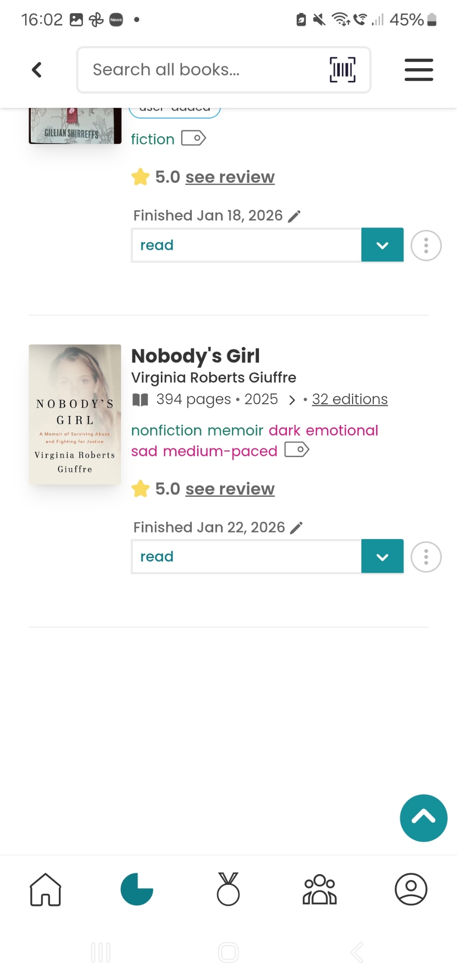Edit the Jan 22, 2026 finished date

click(296, 528)
